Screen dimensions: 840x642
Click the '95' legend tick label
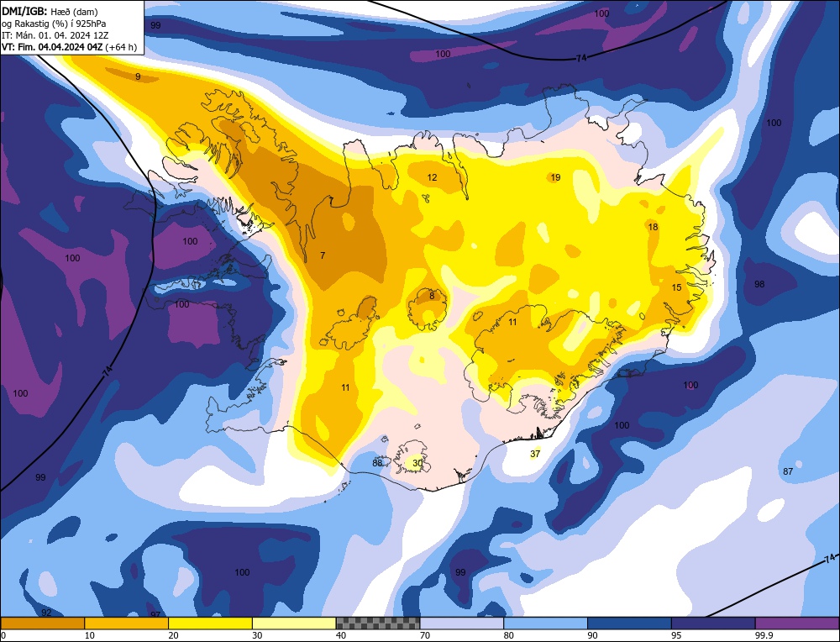(x=676, y=636)
